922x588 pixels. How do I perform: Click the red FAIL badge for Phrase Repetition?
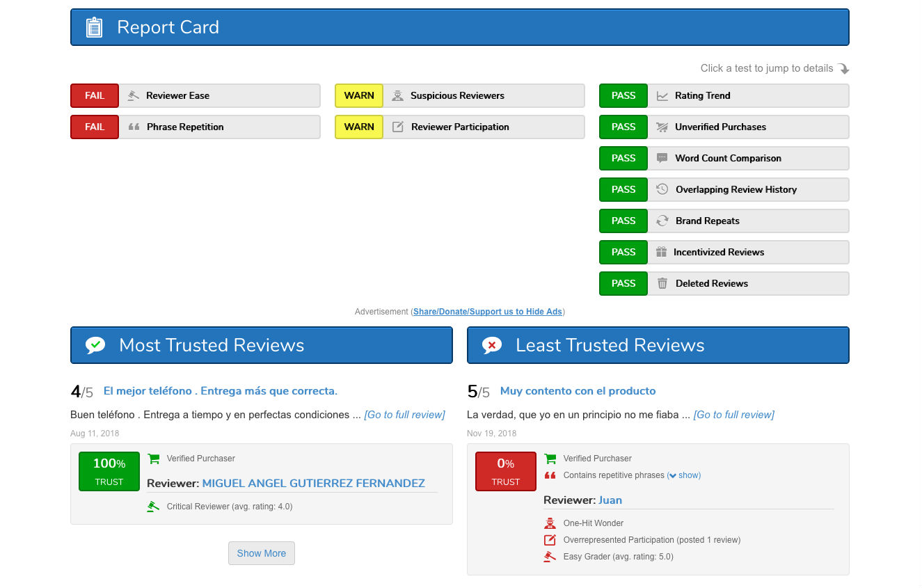(95, 127)
